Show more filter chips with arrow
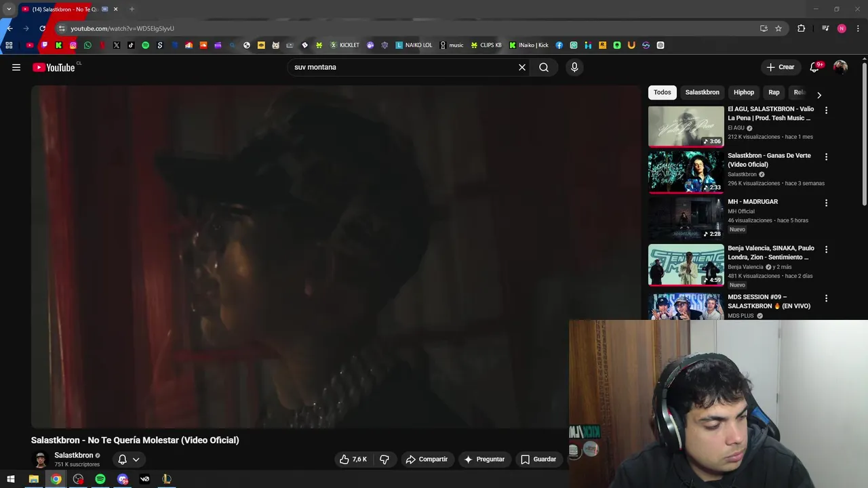The image size is (868, 488). pyautogui.click(x=818, y=95)
